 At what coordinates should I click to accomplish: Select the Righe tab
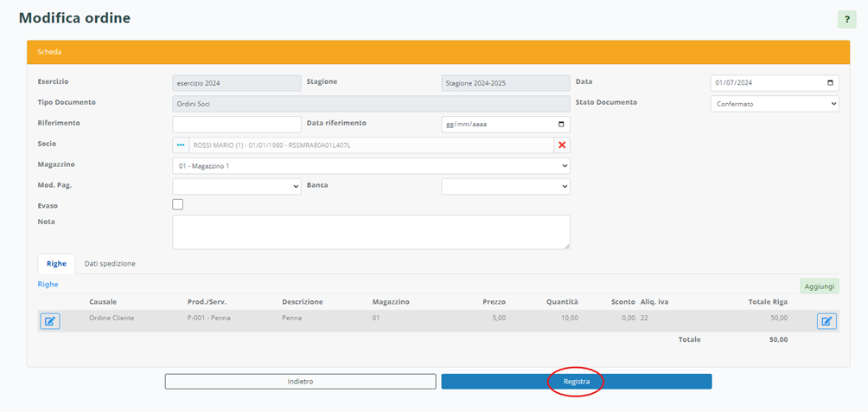[56, 263]
